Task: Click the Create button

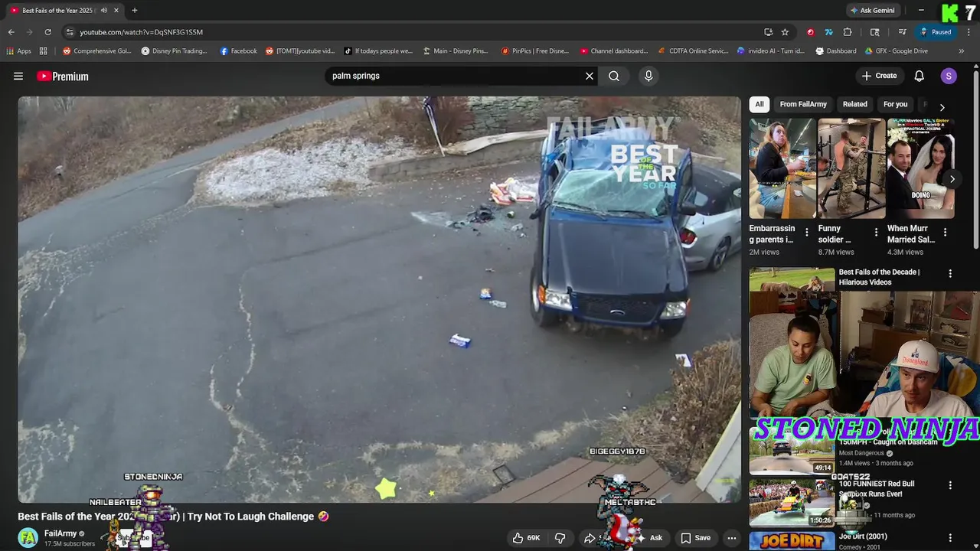Action: pos(879,76)
